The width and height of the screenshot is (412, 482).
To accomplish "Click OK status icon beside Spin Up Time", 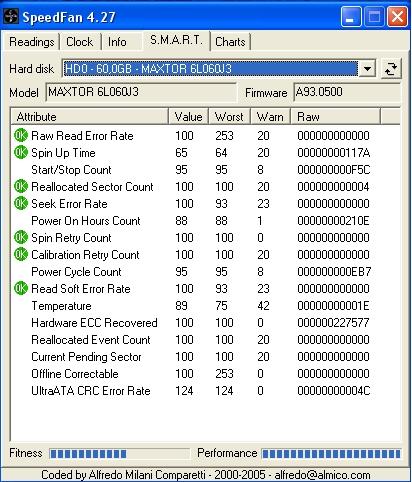I will coord(20,153).
